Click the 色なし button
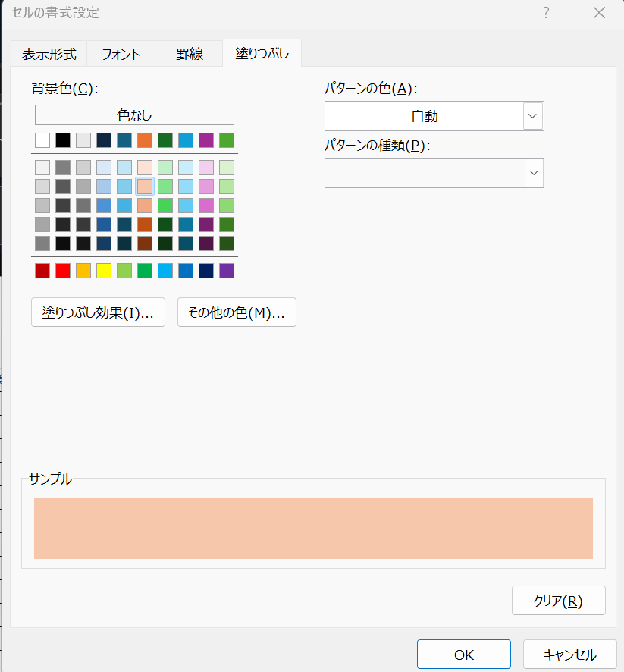Image resolution: width=624 pixels, height=672 pixels. pyautogui.click(x=134, y=115)
